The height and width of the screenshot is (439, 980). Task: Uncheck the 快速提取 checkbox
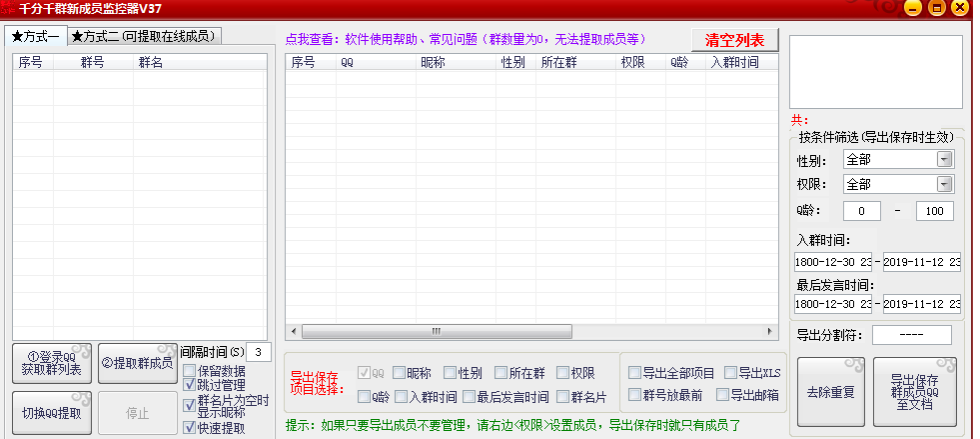(x=189, y=428)
